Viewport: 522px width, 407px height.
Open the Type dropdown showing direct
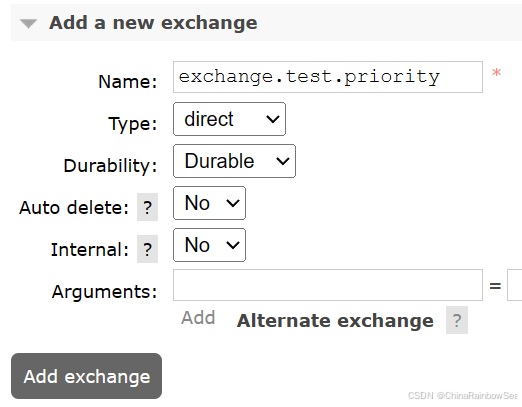229,119
